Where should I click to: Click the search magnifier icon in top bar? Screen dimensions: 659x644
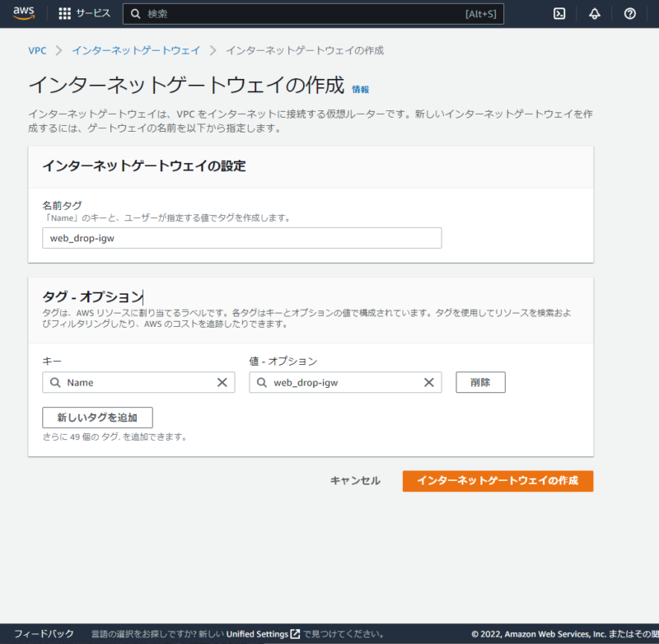(x=135, y=14)
